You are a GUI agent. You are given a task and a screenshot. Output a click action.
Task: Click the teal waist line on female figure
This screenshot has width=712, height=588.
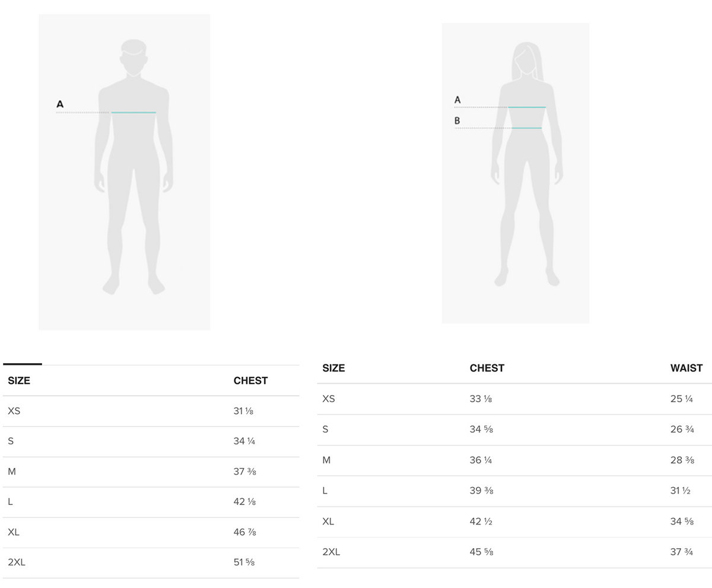(x=527, y=128)
